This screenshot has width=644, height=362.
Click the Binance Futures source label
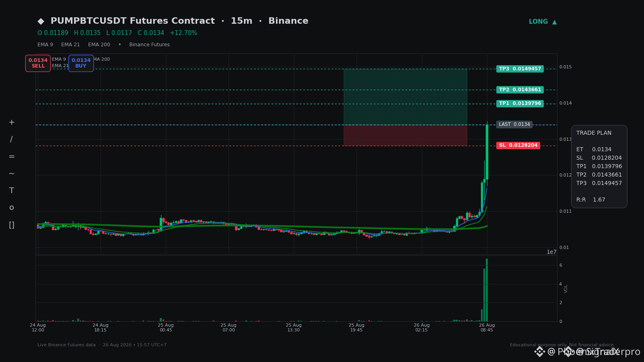(149, 45)
